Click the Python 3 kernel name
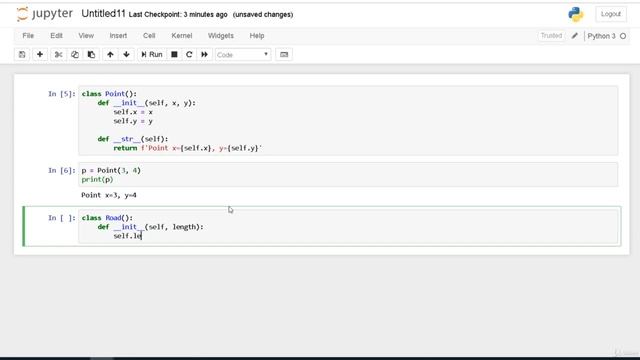Image resolution: width=640 pixels, height=360 pixels. coord(601,36)
